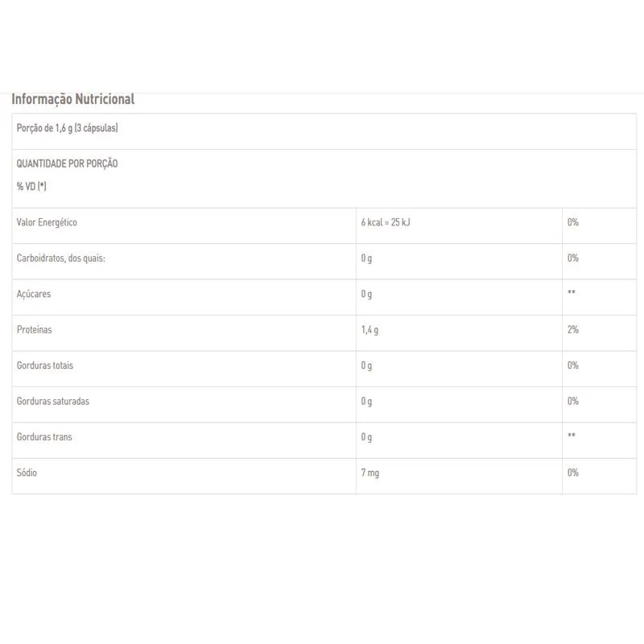Click the 6 kcal = 25 kJ value
The height and width of the screenshot is (644, 644).
coord(386,222)
